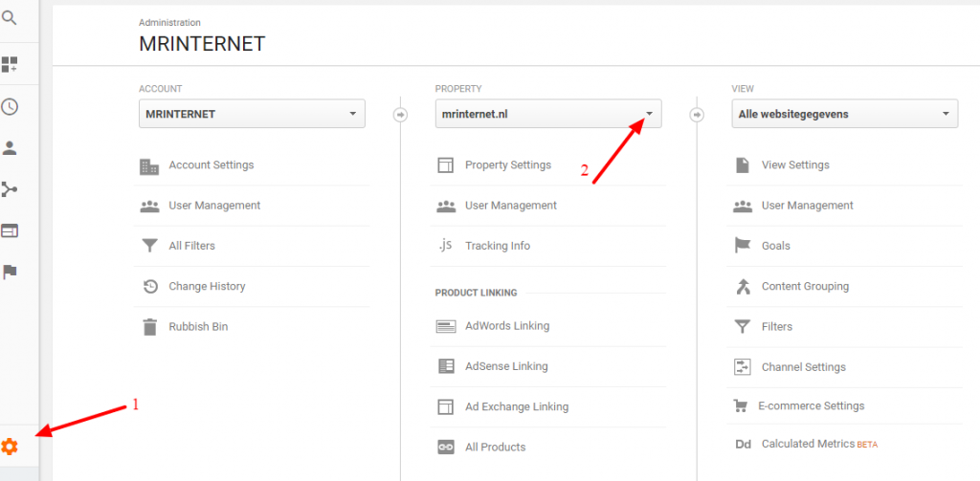Screen dimensions: 980x481
Task: Open Behaviour window icon in sidebar
Action: coord(10,231)
